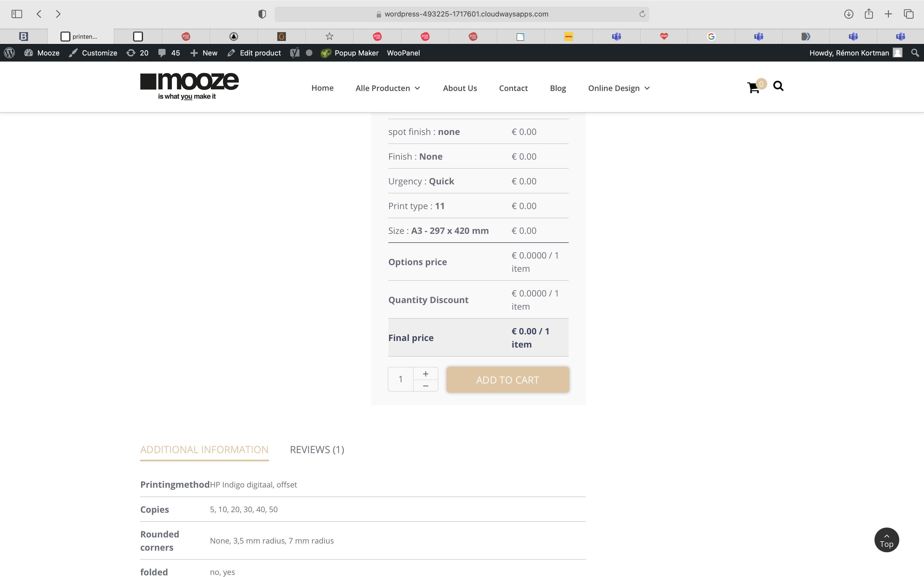
Task: Decrease quantity with minus button
Action: pyautogui.click(x=425, y=386)
